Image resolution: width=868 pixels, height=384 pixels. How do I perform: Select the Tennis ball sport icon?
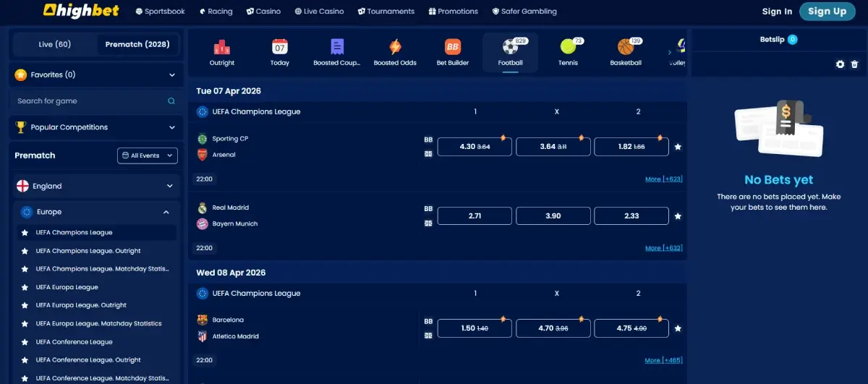tap(568, 48)
